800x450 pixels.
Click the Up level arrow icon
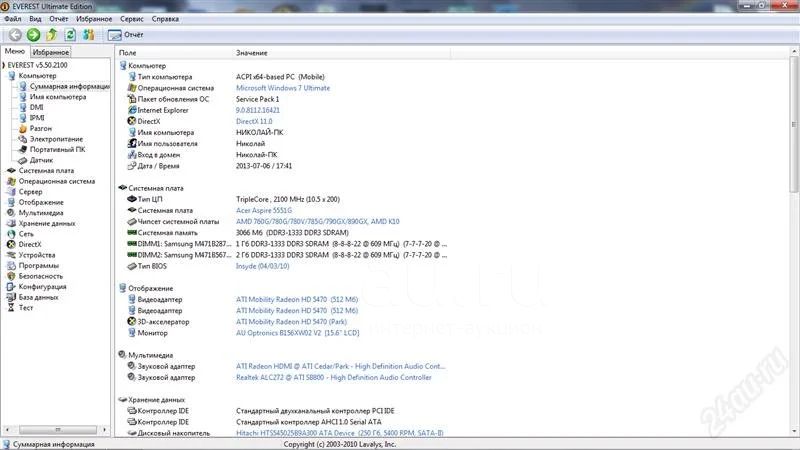(52, 35)
